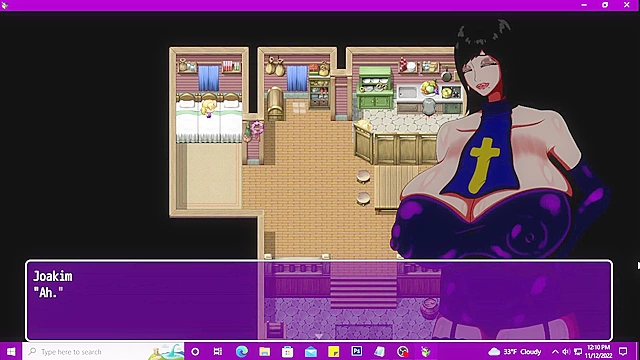This screenshot has width=640, height=360.
Task: Open the notification center icon
Action: 623,351
